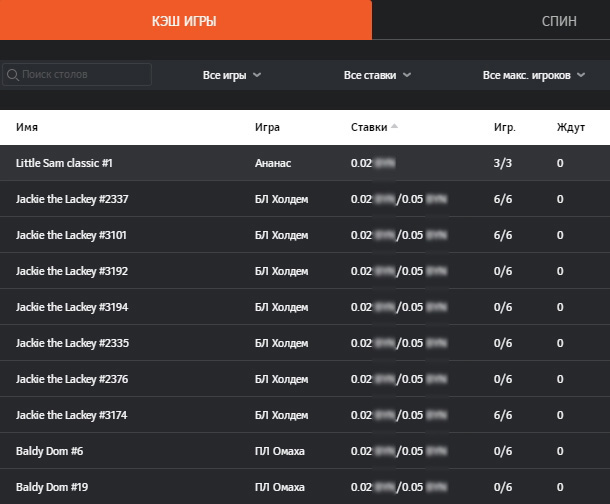Sort by Игра column header
This screenshot has height=504, width=610.
tap(267, 127)
